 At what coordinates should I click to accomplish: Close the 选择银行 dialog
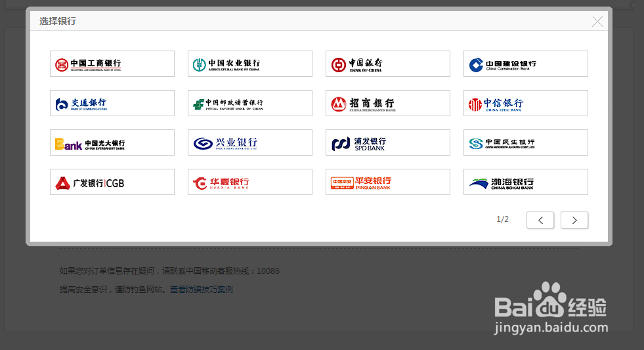click(x=597, y=22)
